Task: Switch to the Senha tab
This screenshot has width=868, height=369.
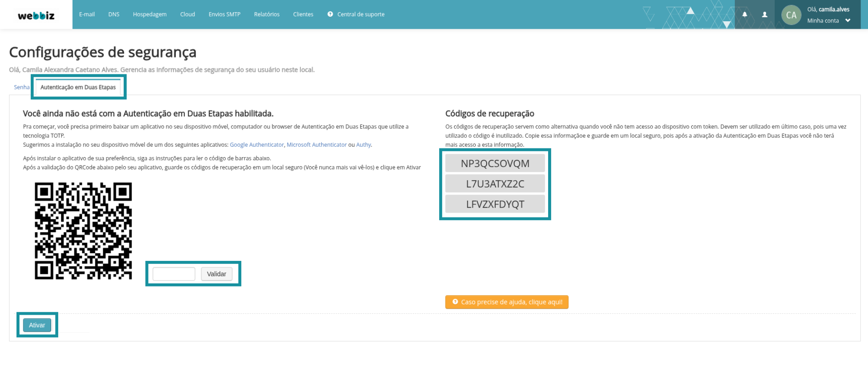Action: 22,87
